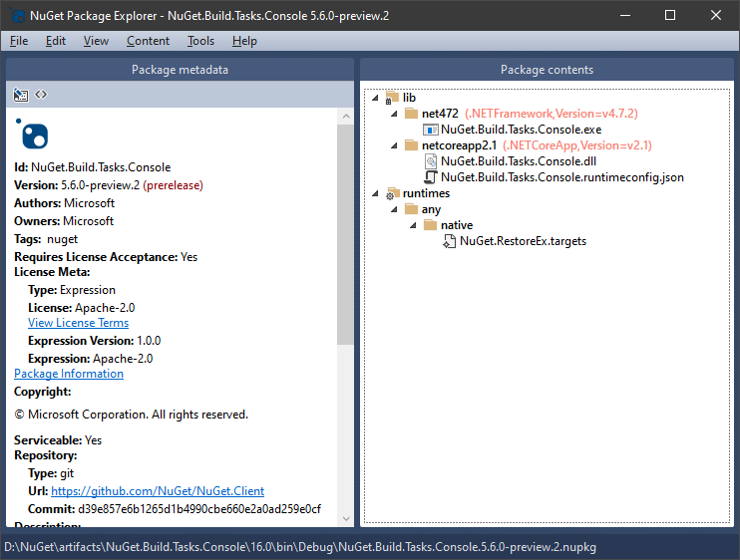Click the nupkg file path in status bar

click(300, 547)
